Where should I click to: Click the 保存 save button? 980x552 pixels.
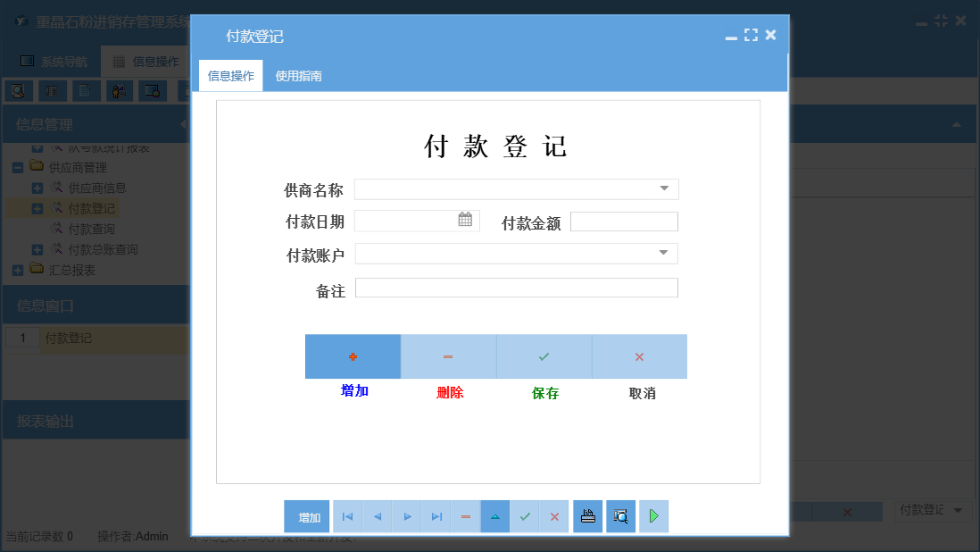coord(544,356)
